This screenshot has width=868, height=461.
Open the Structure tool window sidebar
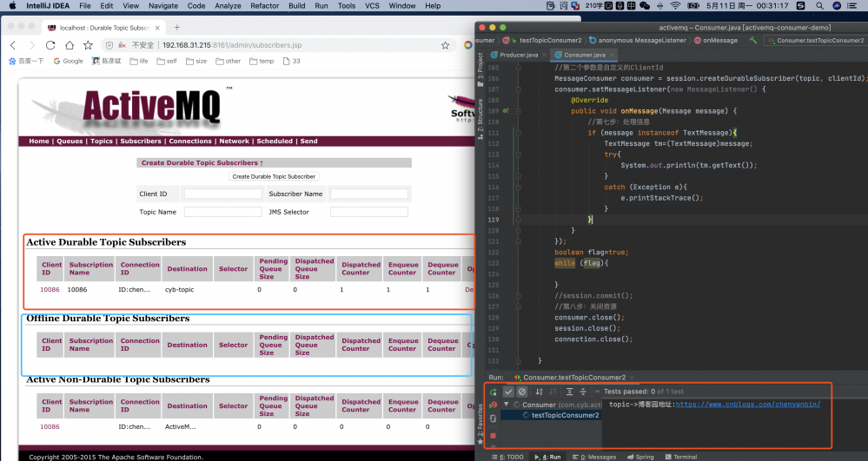coord(480,117)
